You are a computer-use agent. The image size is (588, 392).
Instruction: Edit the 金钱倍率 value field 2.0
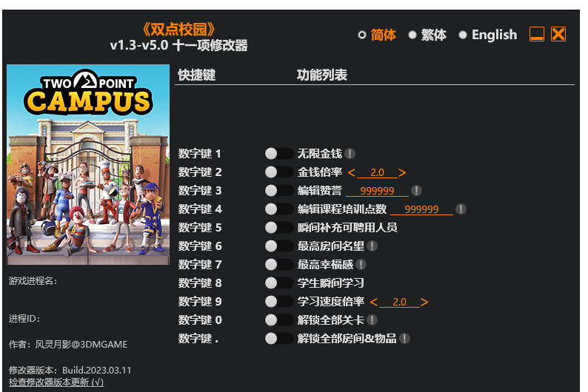377,172
